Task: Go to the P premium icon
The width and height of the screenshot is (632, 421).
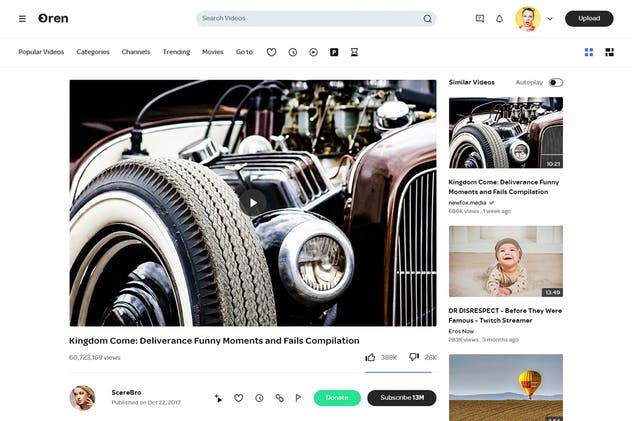Action: [x=334, y=52]
